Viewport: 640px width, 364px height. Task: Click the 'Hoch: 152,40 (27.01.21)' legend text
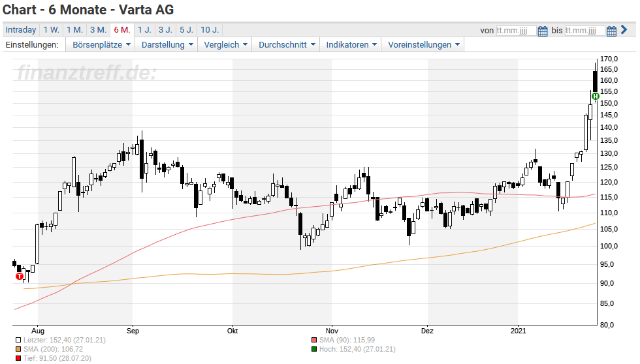click(358, 350)
